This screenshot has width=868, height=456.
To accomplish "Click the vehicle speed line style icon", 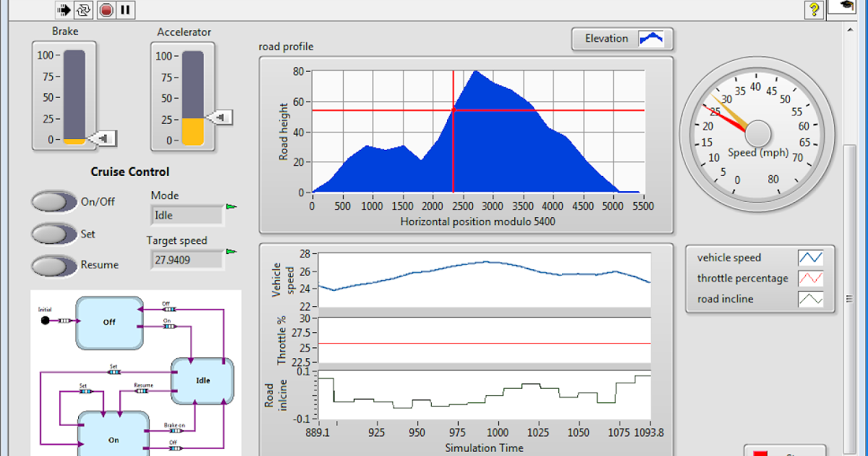I will click(811, 258).
